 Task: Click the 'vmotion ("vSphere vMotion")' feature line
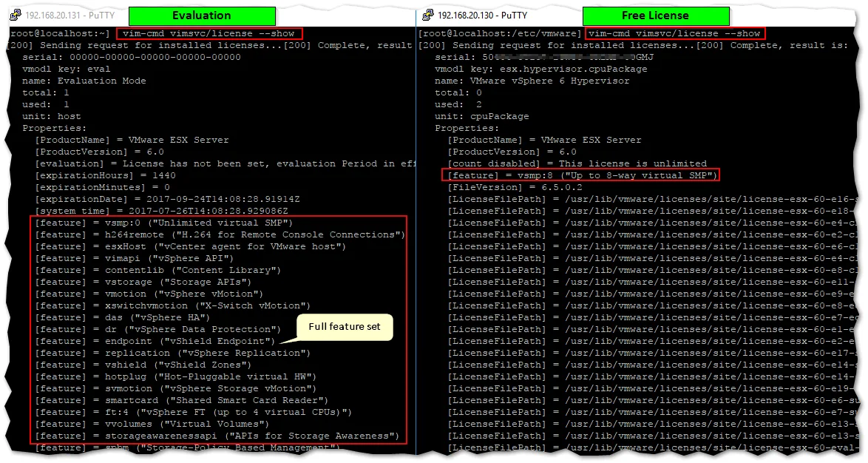[149, 294]
